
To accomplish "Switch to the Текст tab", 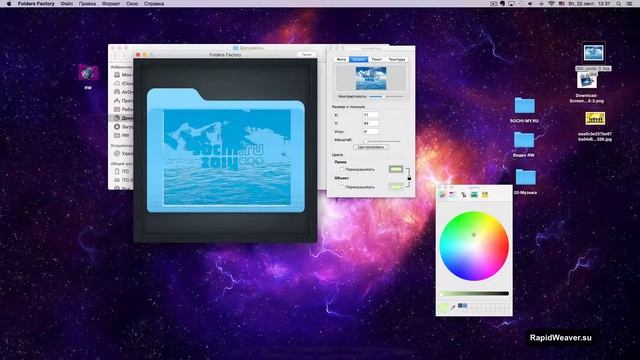I will coord(377,60).
